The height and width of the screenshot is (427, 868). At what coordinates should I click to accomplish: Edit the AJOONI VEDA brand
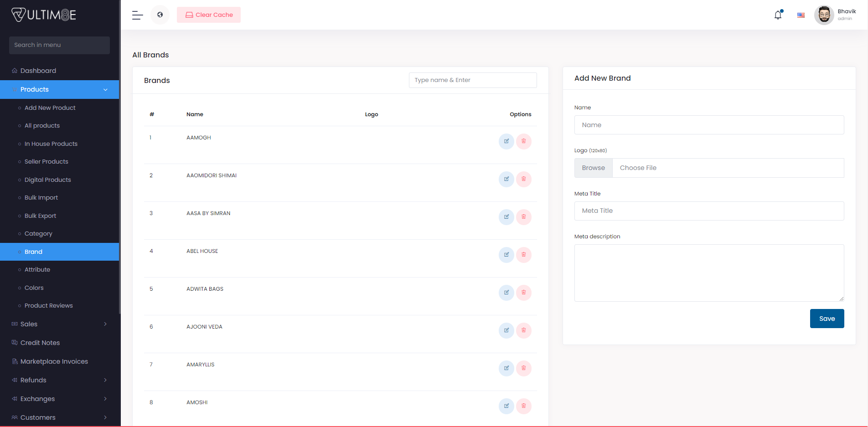tap(506, 330)
